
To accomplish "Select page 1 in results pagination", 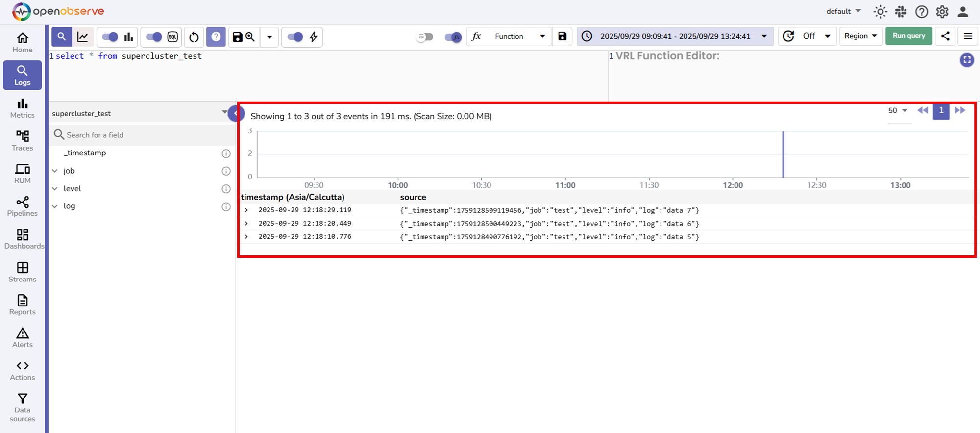I will pos(941,111).
